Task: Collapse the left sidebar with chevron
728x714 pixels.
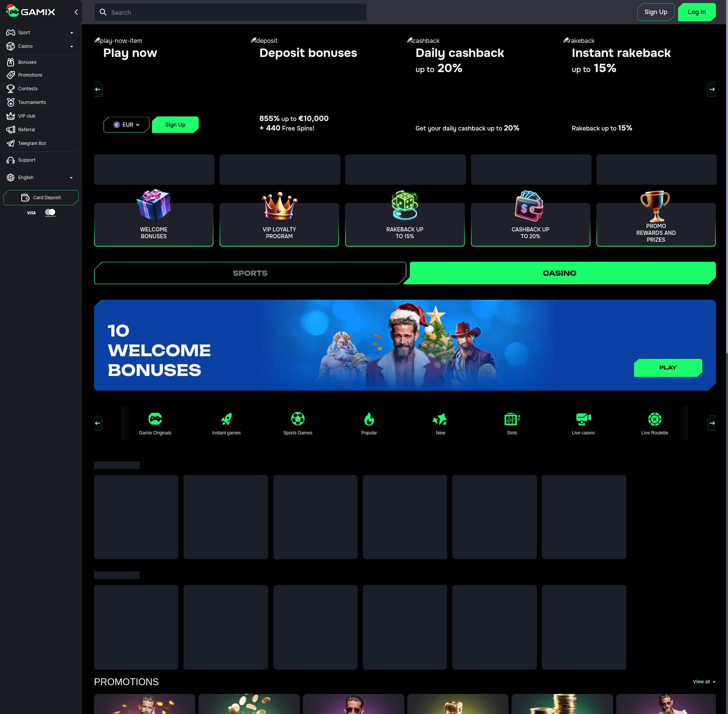Action: tap(76, 12)
